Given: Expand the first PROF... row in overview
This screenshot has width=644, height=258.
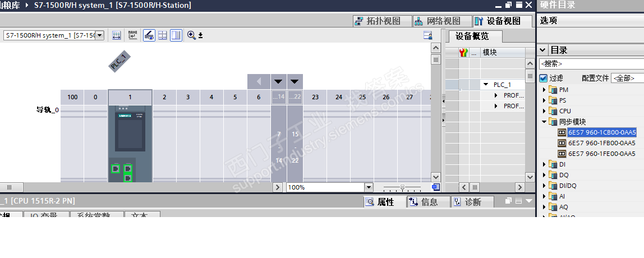Looking at the screenshot, I should click(x=496, y=95).
